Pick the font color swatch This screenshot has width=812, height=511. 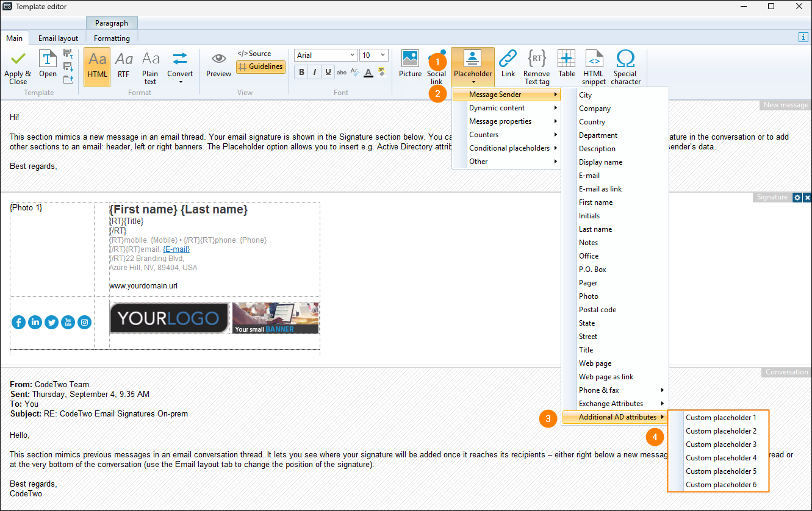coord(368,73)
